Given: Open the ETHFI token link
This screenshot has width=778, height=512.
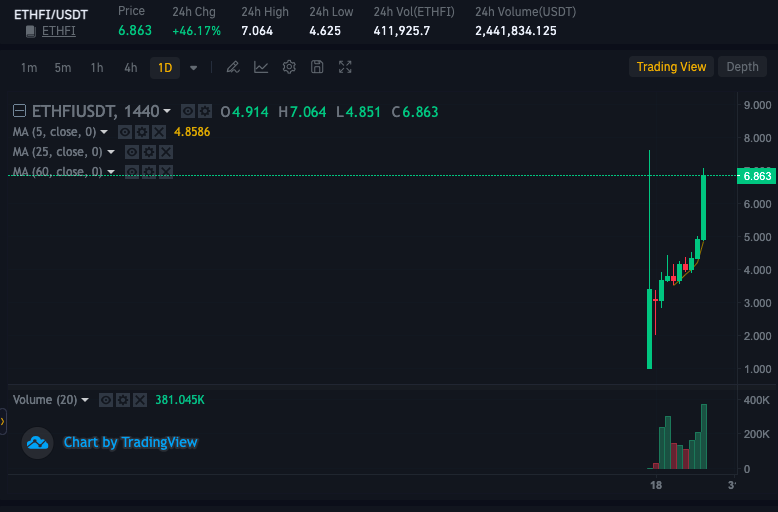Looking at the screenshot, I should [59, 31].
